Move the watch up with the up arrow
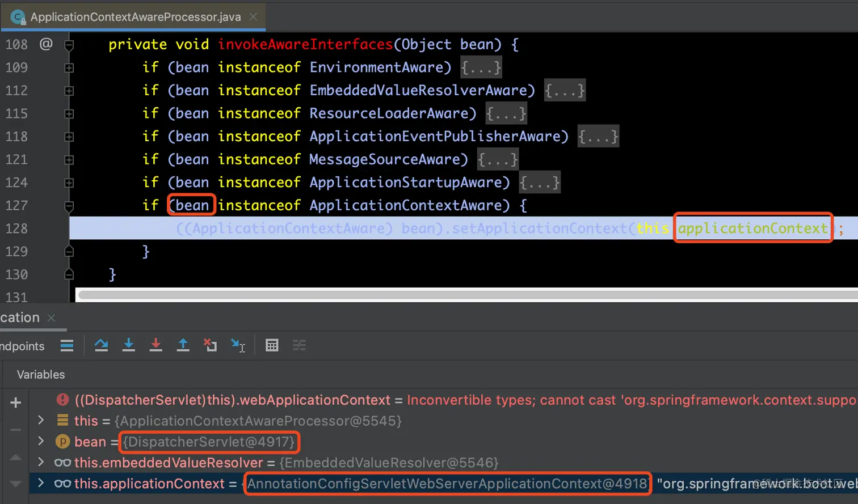This screenshot has height=504, width=858. click(16, 457)
